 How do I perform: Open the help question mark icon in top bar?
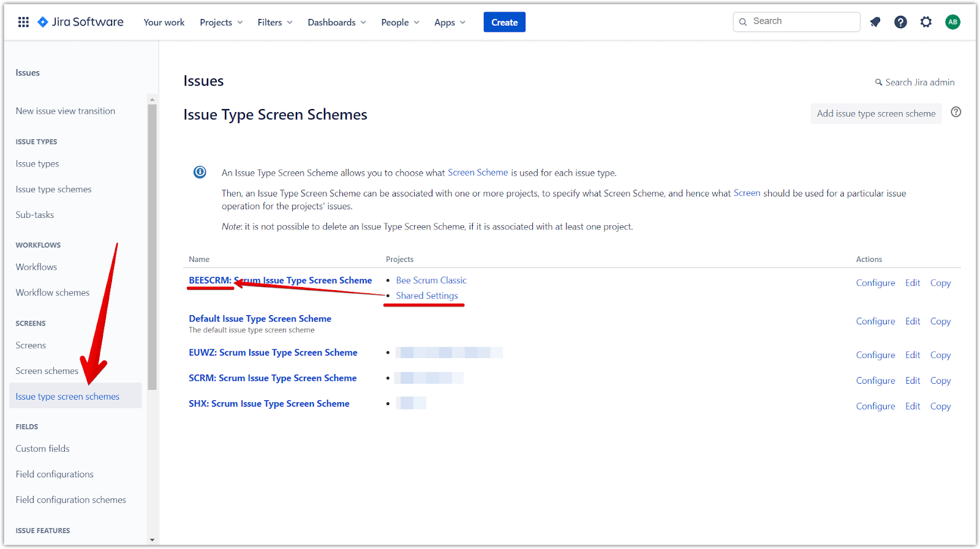click(900, 22)
